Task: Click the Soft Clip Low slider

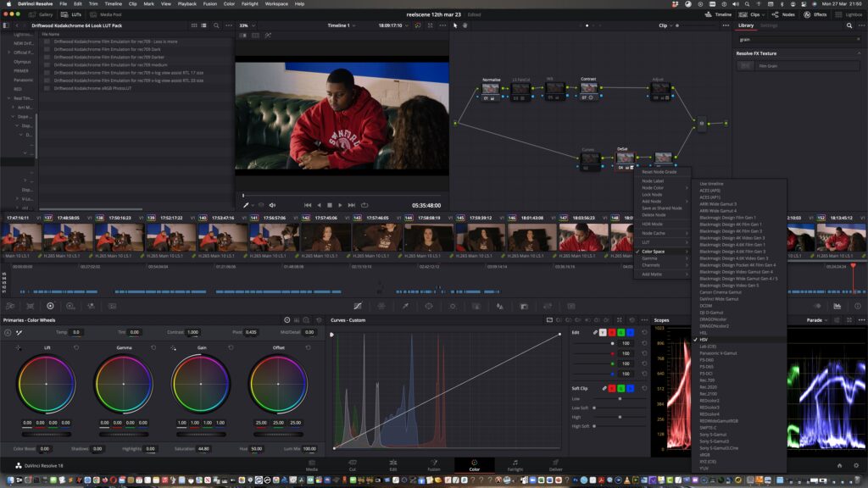Action: tap(620, 398)
